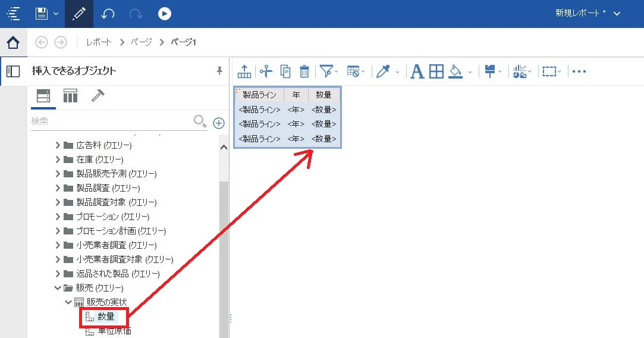Click the Cut scissors icon

266,71
